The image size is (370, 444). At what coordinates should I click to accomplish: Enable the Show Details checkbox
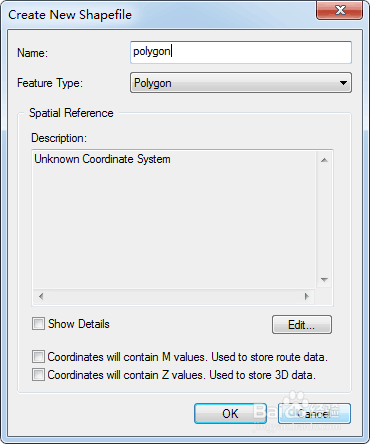(x=38, y=324)
